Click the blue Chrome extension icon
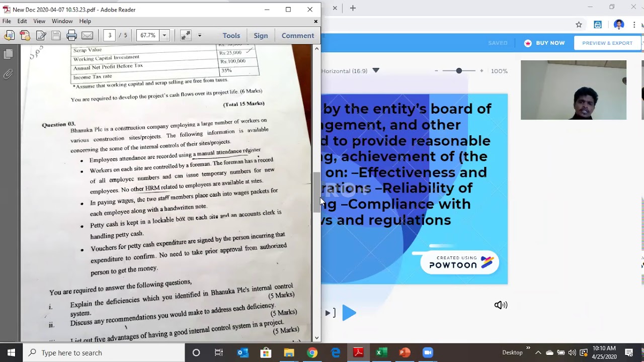644x362 pixels. 598,25
